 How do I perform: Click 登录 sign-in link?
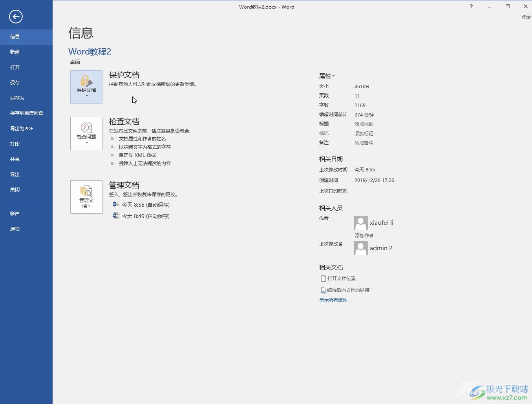(x=526, y=17)
